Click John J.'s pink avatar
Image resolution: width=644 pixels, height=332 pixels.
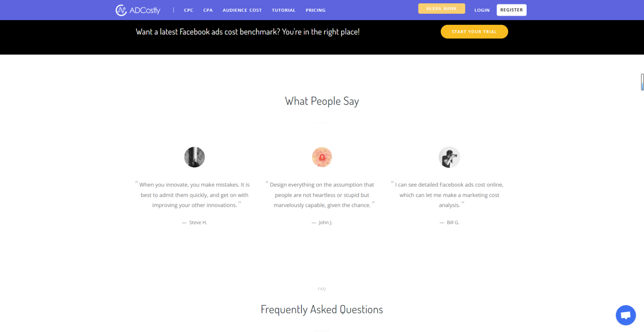point(322,157)
